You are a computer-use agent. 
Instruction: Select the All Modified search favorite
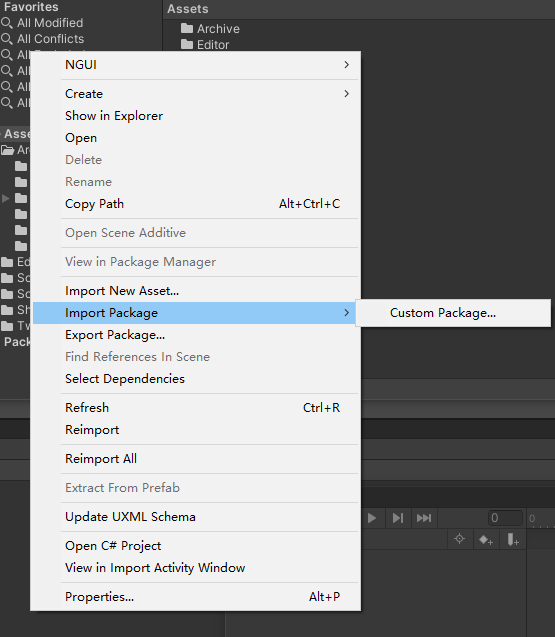click(x=42, y=23)
